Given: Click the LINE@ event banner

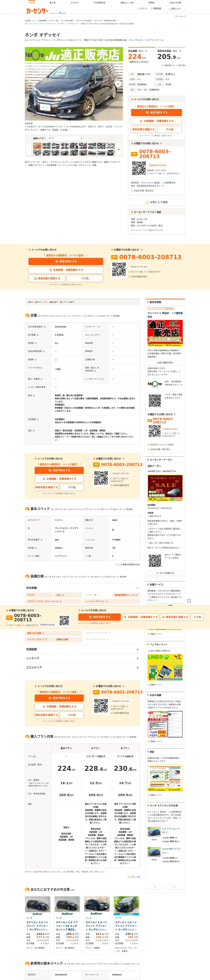Looking at the screenshot, I should [165, 667].
